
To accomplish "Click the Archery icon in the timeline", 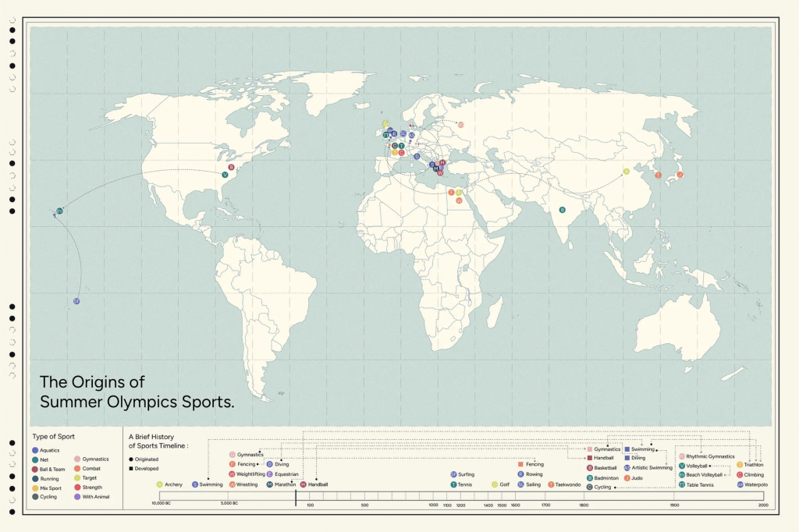I will (159, 484).
